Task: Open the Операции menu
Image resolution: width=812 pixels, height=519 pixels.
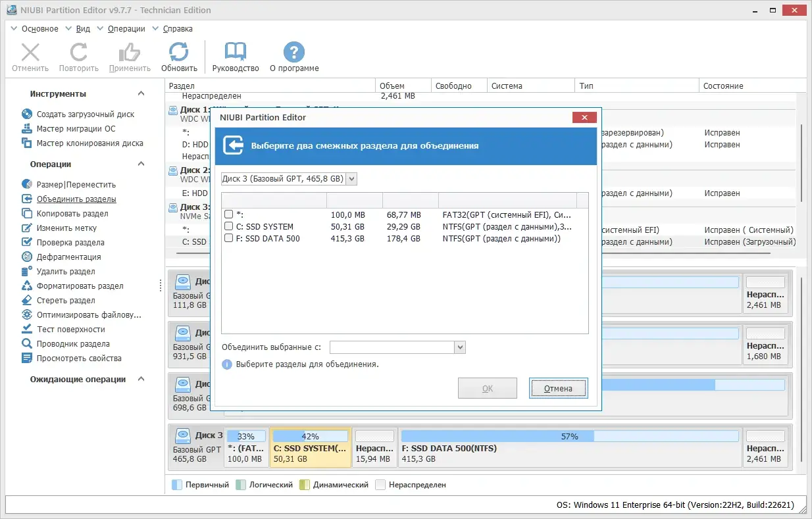Action: tap(126, 29)
